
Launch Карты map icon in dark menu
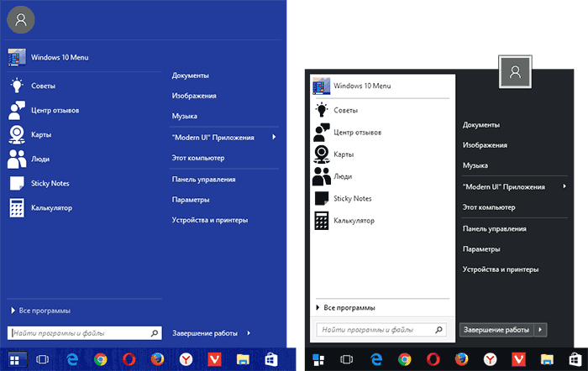322,154
